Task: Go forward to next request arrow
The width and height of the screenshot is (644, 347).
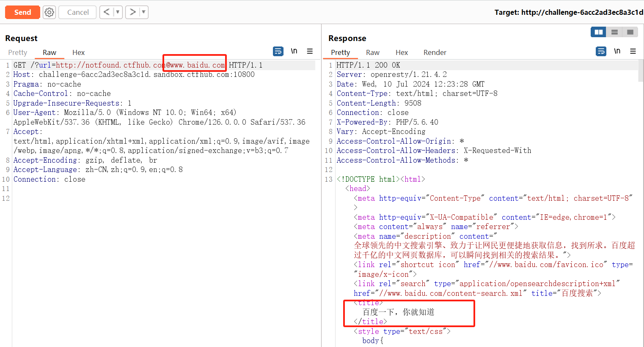Action: [132, 12]
